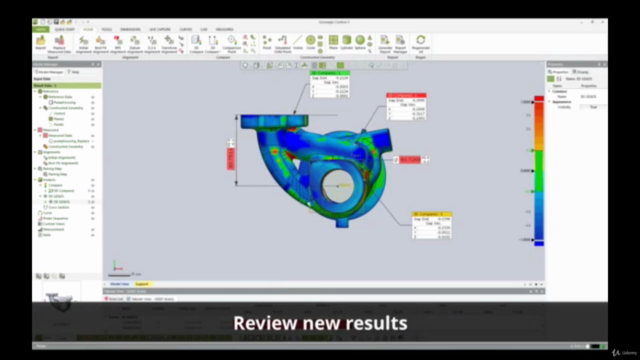The width and height of the screenshot is (640, 360).
Task: Click the red color bar top segment
Action: (539, 99)
